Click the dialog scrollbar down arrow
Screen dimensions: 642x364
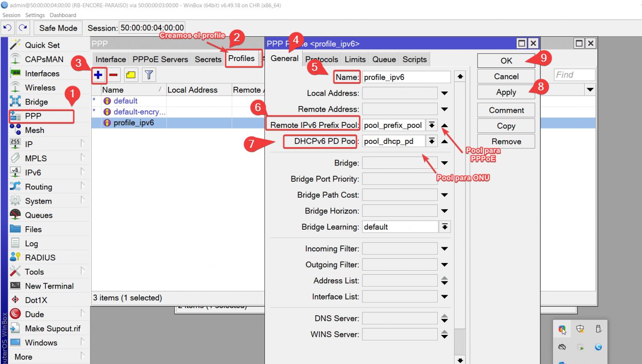pos(460,360)
